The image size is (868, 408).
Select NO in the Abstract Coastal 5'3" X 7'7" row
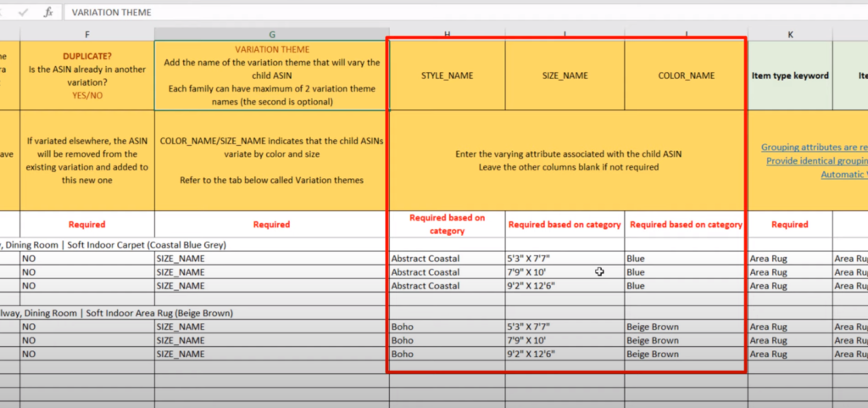[87, 259]
